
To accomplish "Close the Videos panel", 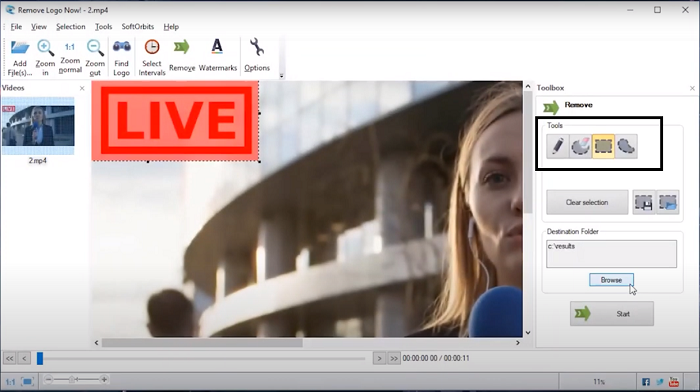I will coord(82,88).
